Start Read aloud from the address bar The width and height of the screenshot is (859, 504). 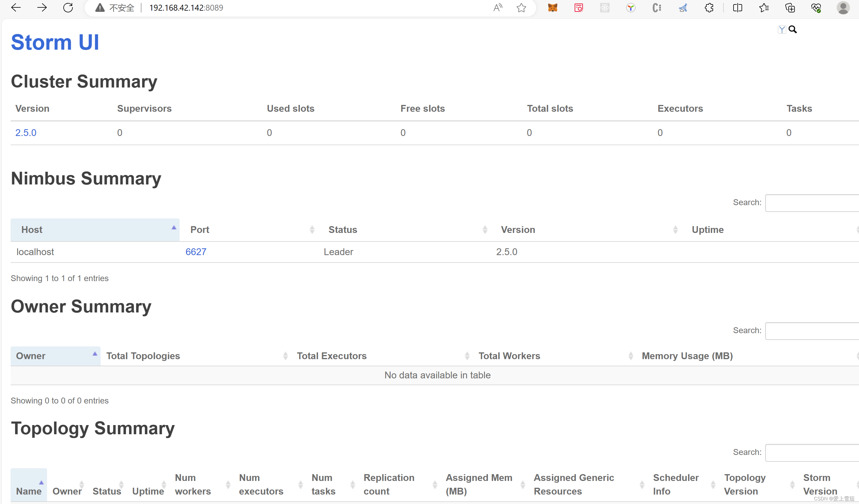point(498,7)
